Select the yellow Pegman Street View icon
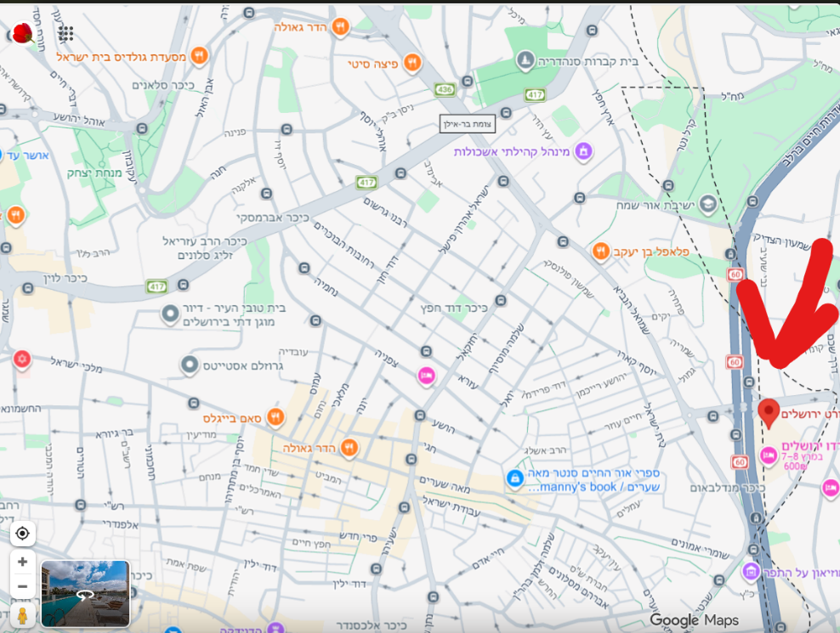 pos(22,614)
